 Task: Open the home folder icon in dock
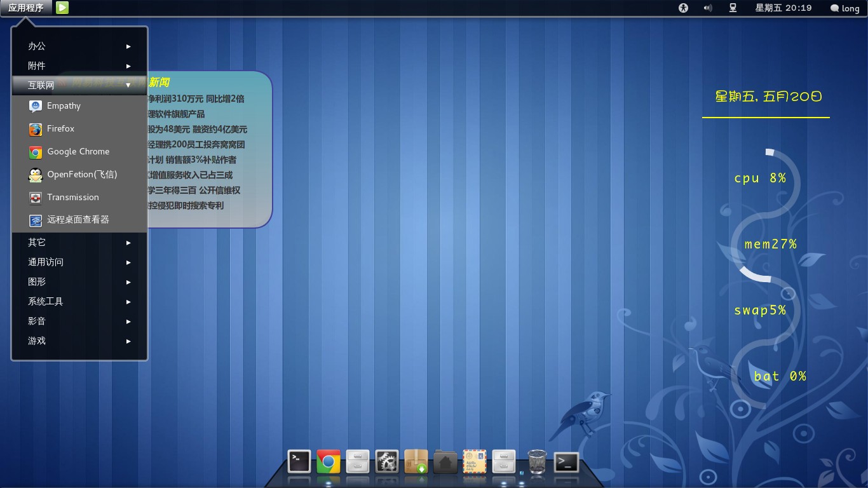pyautogui.click(x=445, y=462)
